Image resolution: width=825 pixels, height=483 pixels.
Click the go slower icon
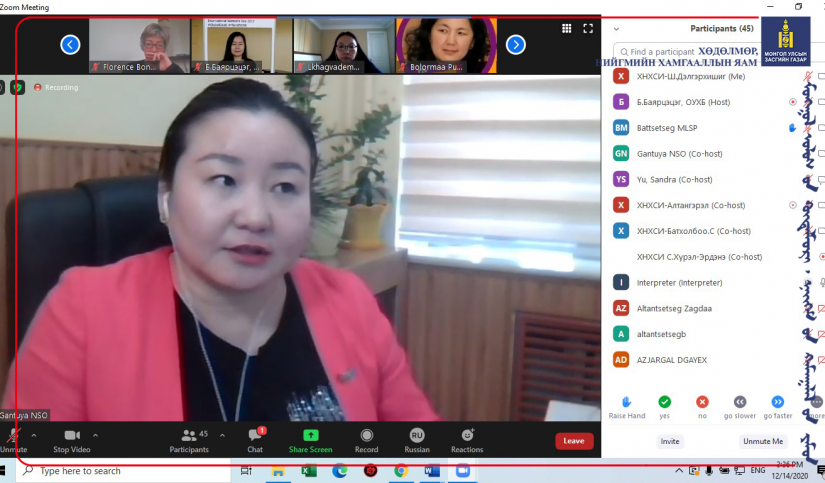[740, 402]
